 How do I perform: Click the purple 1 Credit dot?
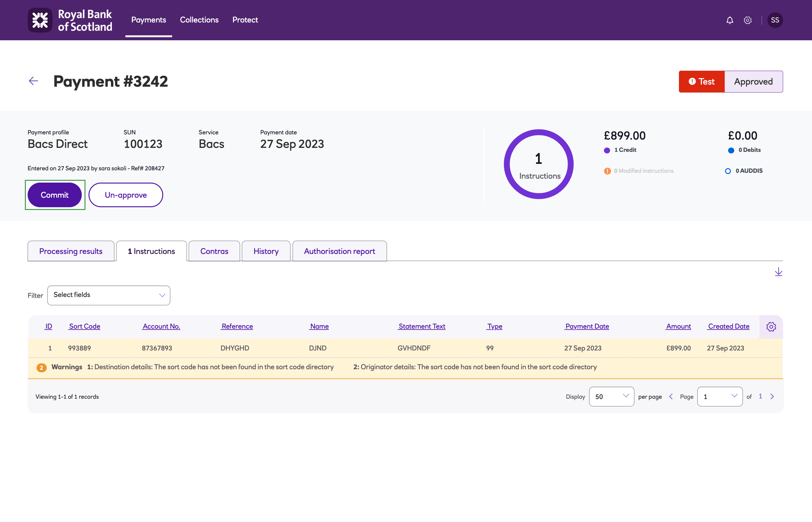tap(607, 150)
